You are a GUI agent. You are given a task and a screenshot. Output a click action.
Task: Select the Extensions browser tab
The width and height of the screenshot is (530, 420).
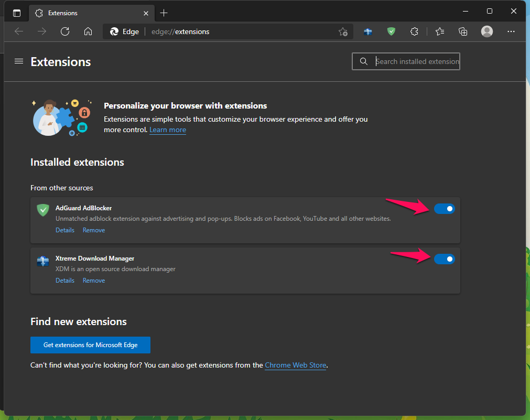92,13
